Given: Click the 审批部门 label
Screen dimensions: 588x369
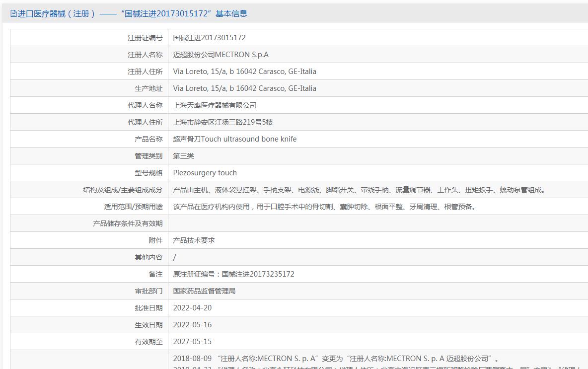Looking at the screenshot, I should pos(148,291).
